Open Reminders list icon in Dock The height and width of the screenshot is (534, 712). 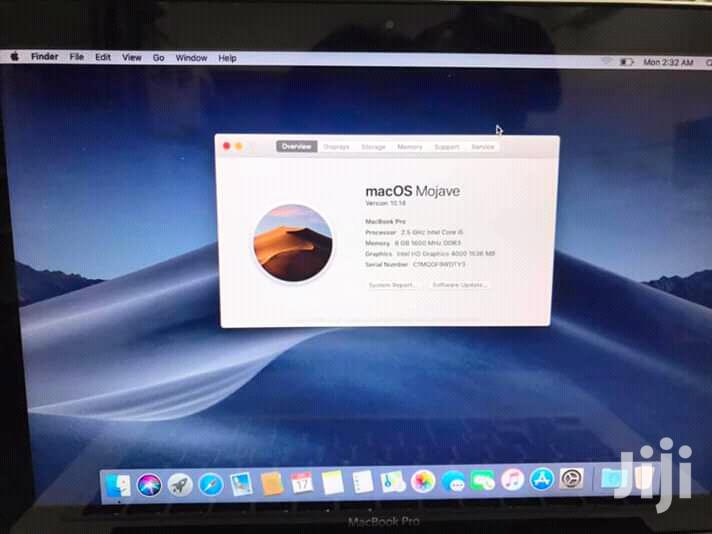tap(363, 482)
